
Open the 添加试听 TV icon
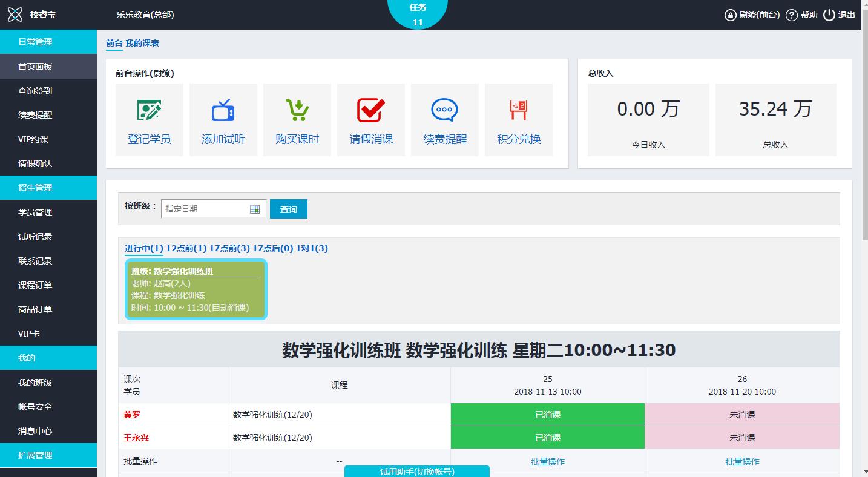click(x=223, y=110)
